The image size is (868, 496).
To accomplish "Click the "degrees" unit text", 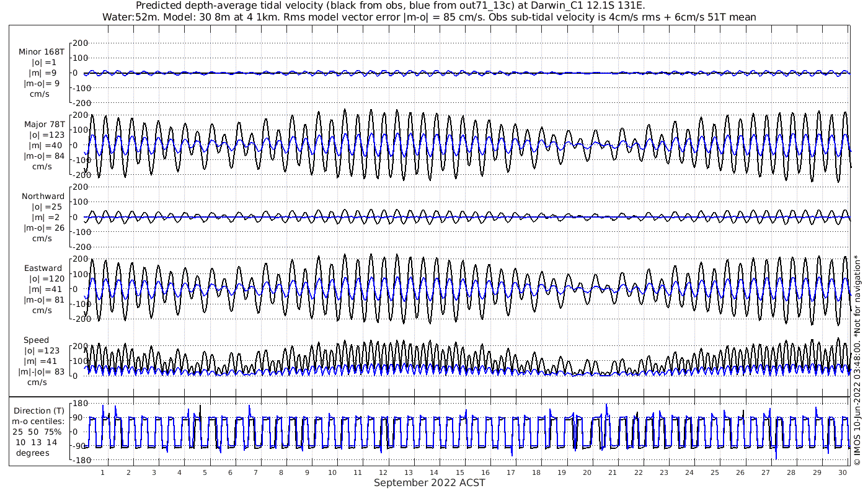I will [x=33, y=453].
